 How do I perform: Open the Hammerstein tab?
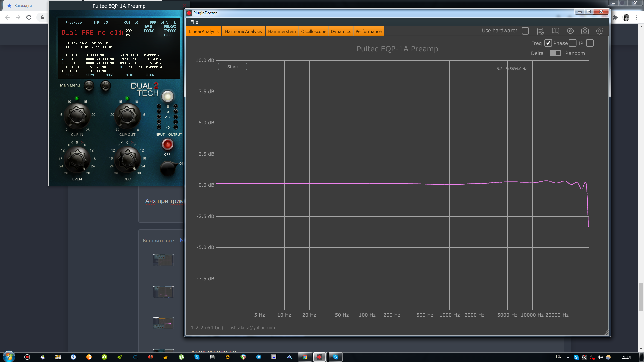(x=282, y=31)
